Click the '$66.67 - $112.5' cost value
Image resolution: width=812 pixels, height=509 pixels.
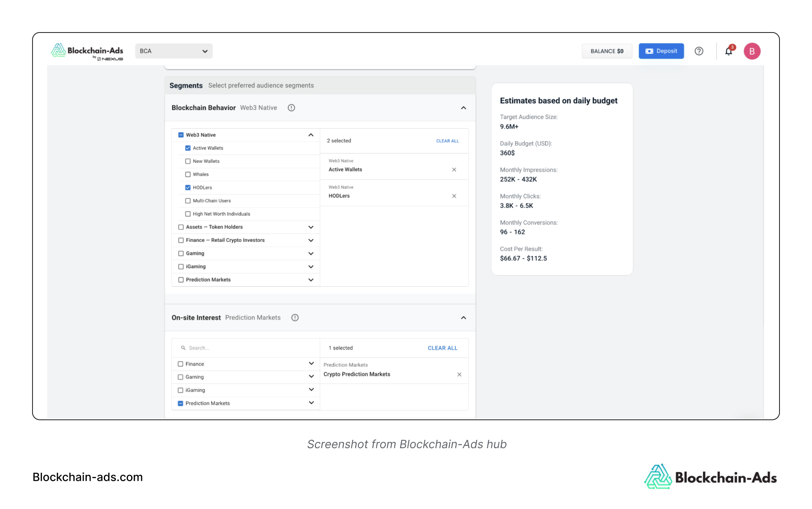pos(523,258)
